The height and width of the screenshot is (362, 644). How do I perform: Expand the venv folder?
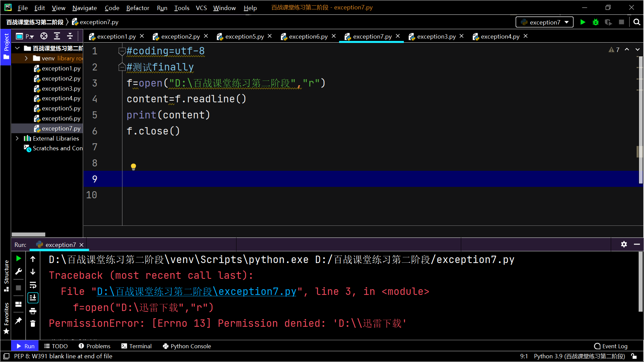(x=26, y=58)
